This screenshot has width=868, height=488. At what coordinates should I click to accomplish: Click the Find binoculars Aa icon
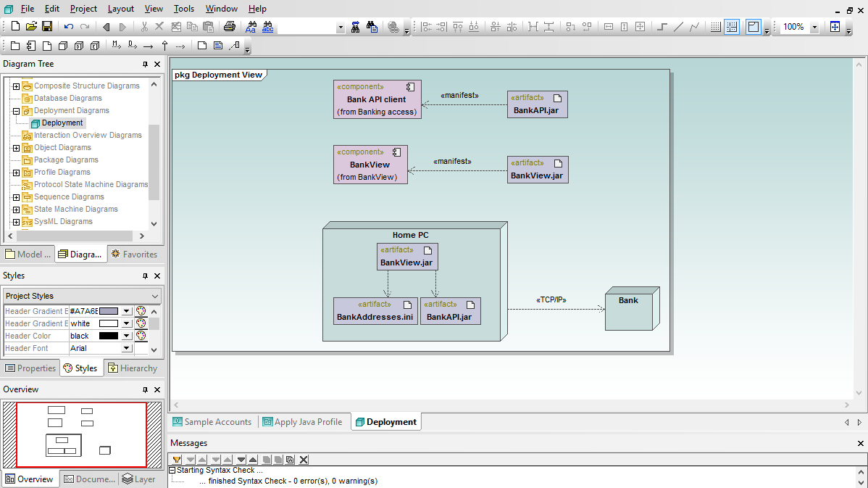tap(251, 27)
